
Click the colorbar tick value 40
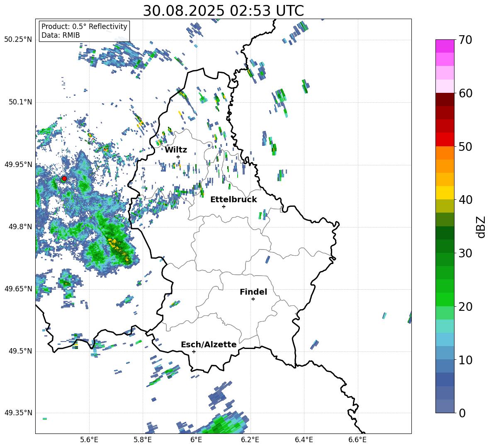[x=465, y=200]
